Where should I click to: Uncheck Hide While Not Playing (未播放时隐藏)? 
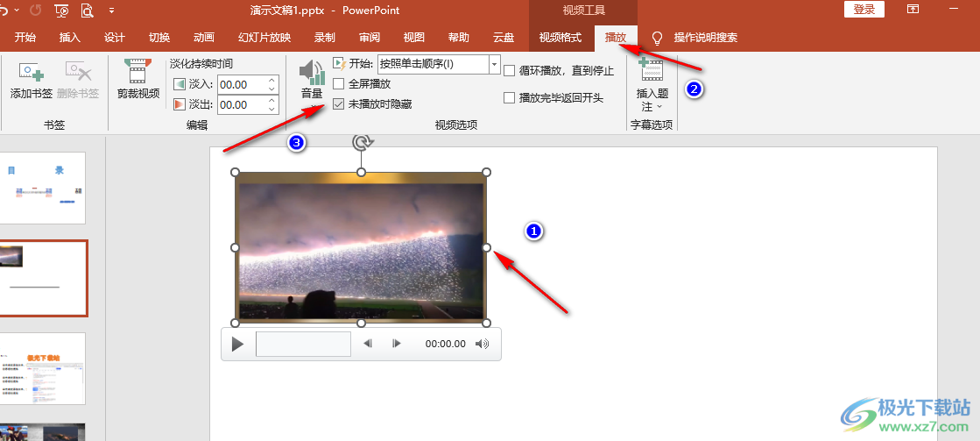click(339, 103)
